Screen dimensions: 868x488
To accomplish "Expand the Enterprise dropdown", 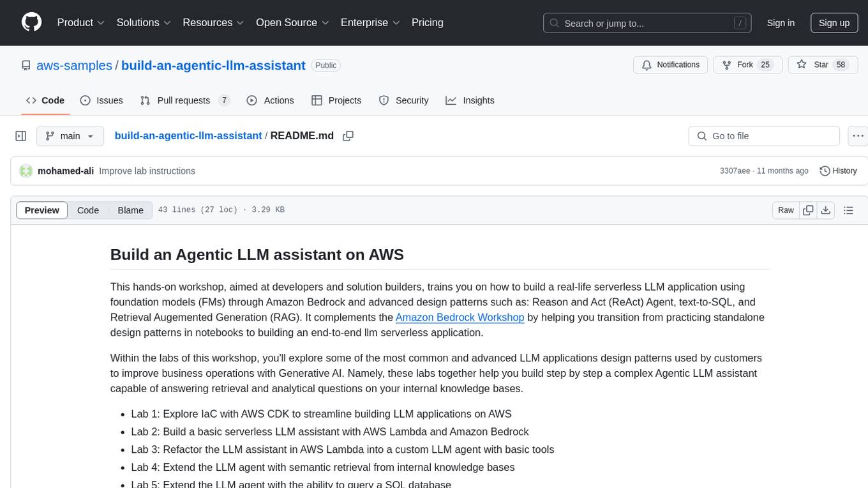I will pyautogui.click(x=370, y=22).
